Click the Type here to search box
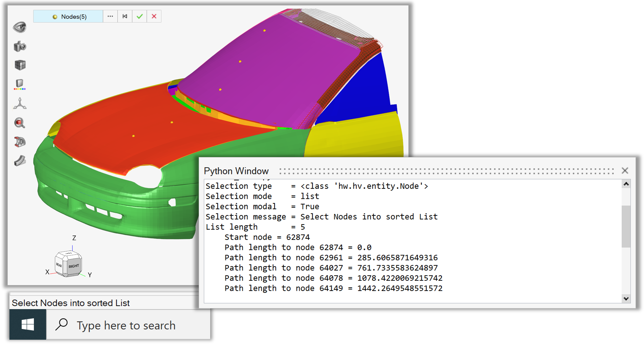This screenshot has height=346, width=644. [x=126, y=325]
